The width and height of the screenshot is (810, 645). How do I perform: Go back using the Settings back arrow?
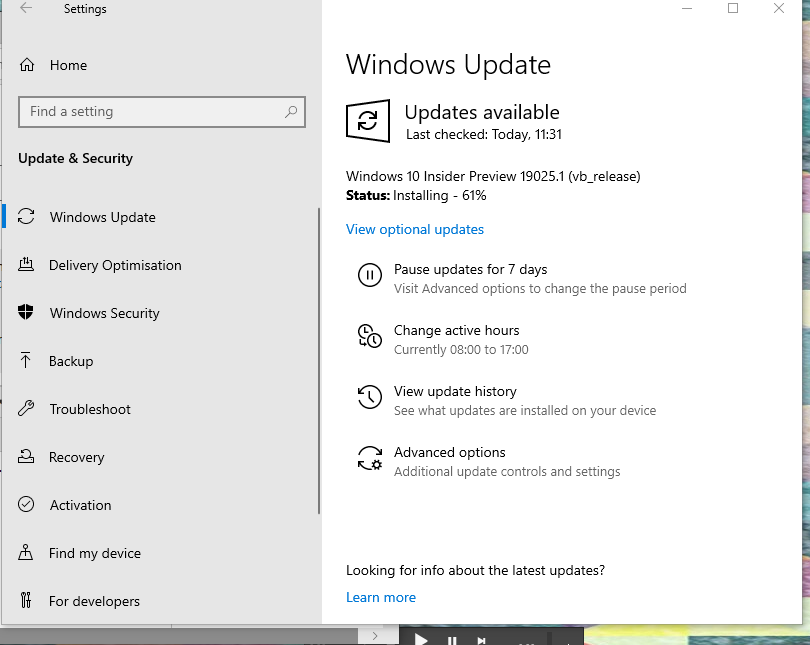pos(26,8)
